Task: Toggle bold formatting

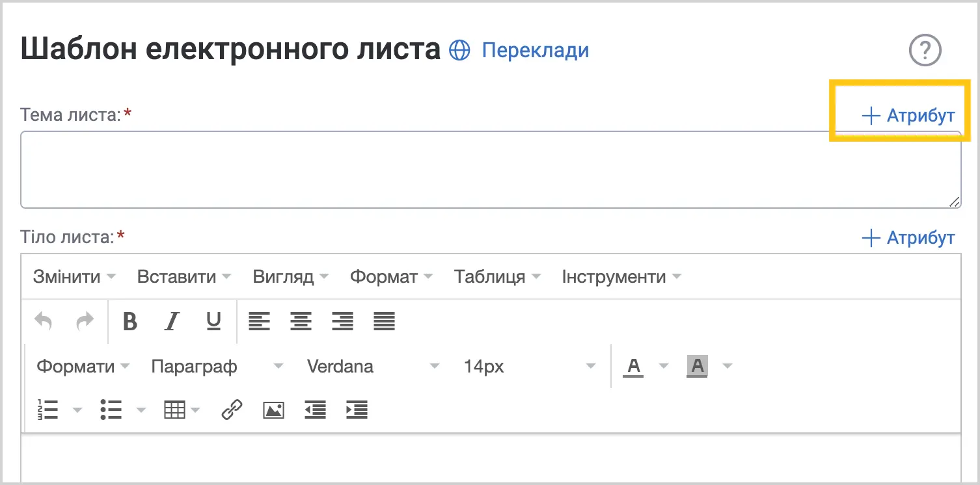Action: (130, 321)
